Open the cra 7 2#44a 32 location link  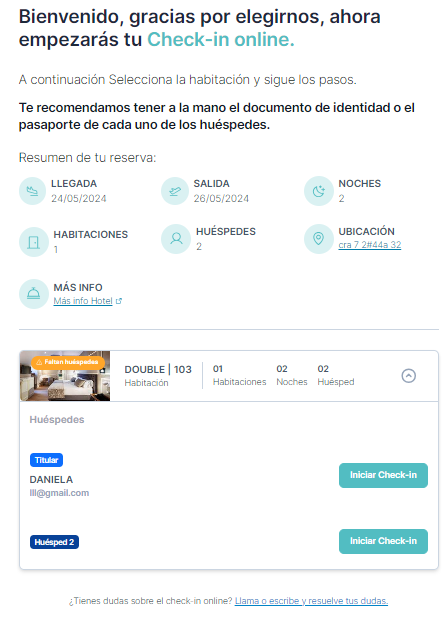click(370, 245)
